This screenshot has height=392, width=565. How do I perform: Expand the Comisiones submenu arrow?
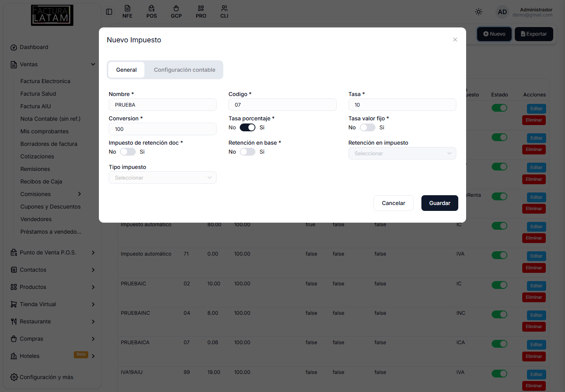(80, 194)
